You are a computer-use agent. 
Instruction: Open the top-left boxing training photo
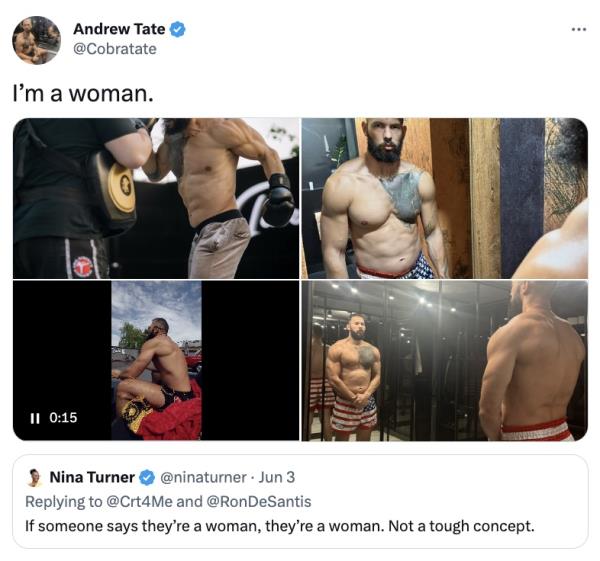(x=156, y=198)
